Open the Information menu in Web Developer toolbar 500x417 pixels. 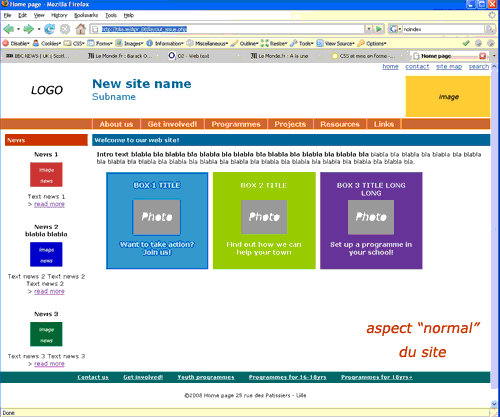165,43
